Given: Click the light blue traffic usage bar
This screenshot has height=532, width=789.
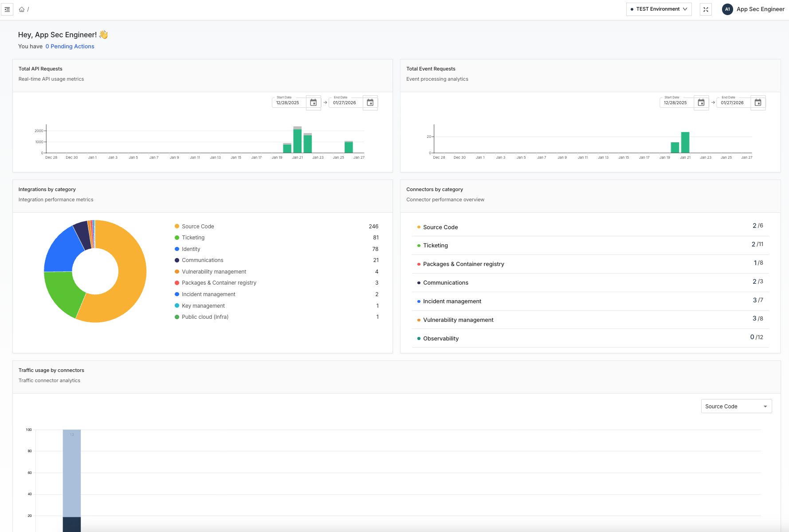Looking at the screenshot, I should [72, 473].
